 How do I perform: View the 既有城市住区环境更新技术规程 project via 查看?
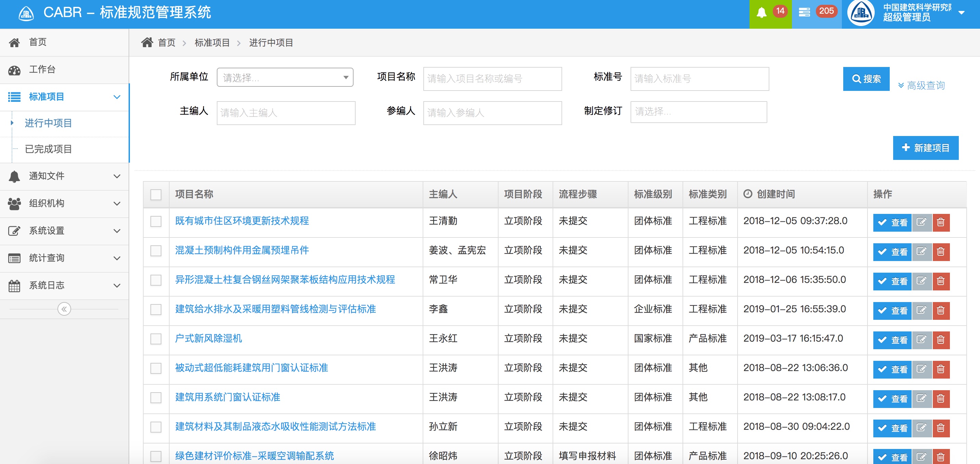coord(892,222)
